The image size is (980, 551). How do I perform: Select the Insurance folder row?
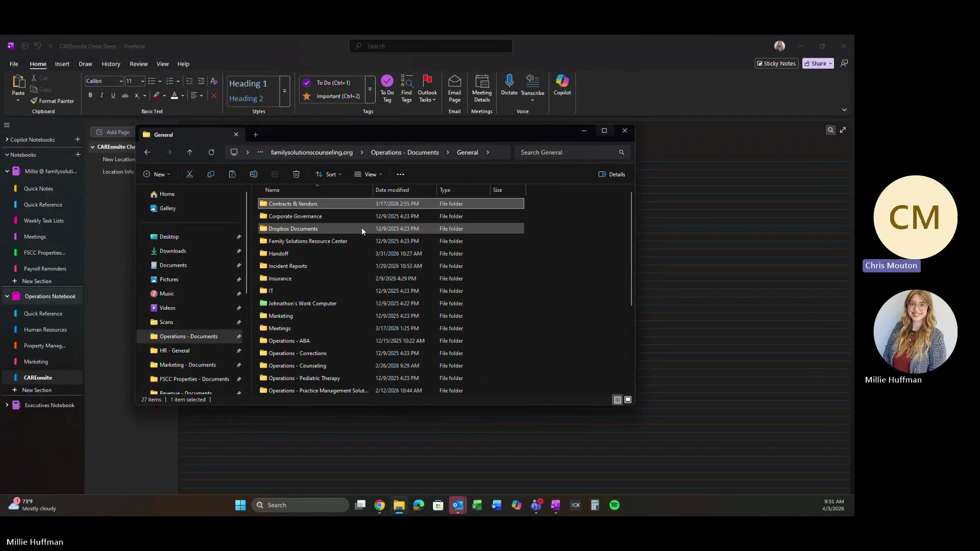(391, 279)
